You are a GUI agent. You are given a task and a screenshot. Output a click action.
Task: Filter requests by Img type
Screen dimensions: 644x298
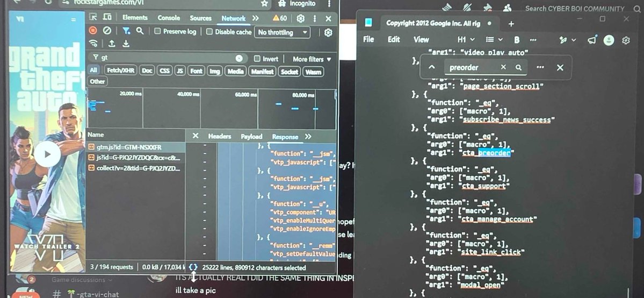pyautogui.click(x=214, y=71)
